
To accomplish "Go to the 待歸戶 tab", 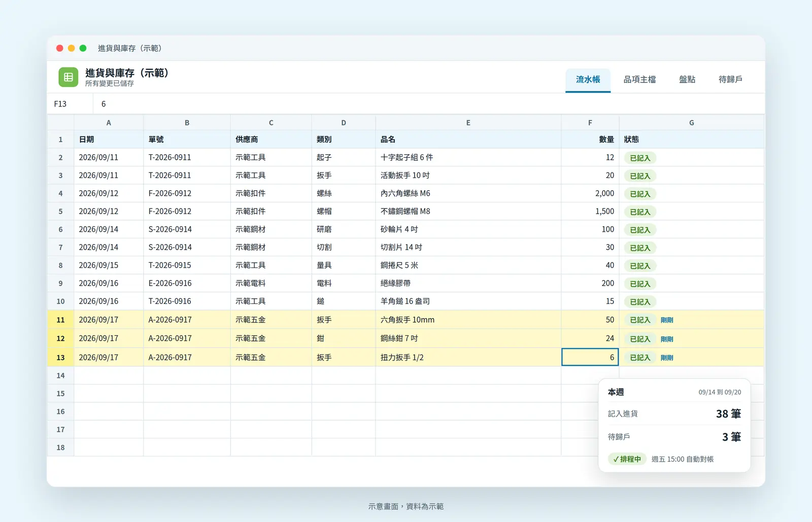I will pyautogui.click(x=730, y=80).
